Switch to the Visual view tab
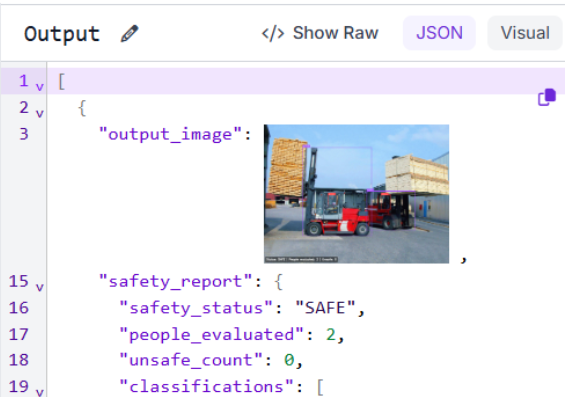The height and width of the screenshot is (397, 566). (x=525, y=33)
